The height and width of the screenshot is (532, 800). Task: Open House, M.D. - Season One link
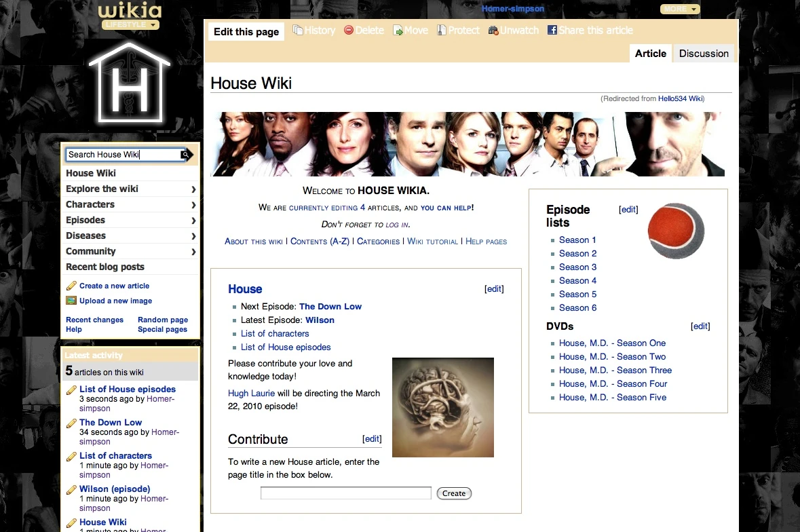point(612,343)
